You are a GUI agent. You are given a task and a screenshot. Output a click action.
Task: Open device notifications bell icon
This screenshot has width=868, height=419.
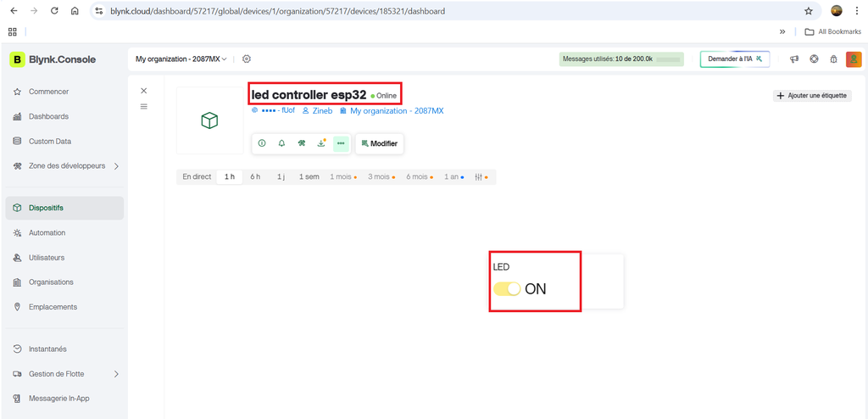(281, 143)
